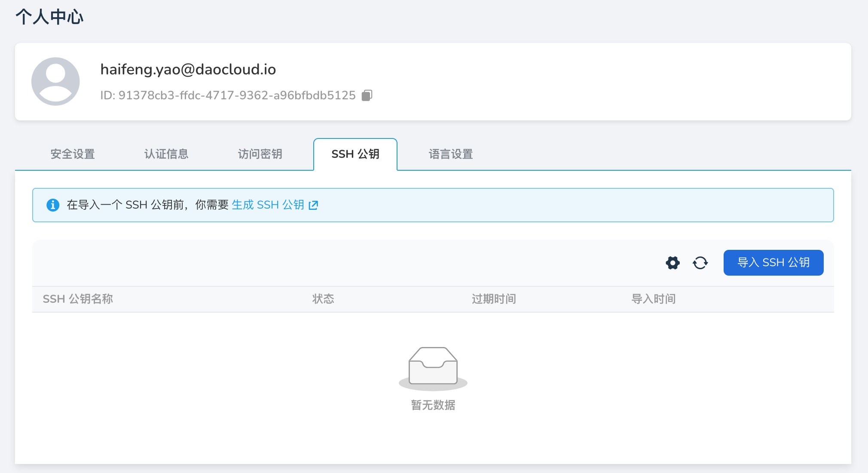Screen dimensions: 868x473
Task: Open the 生成 SSH 公钥 link
Action: [268, 205]
